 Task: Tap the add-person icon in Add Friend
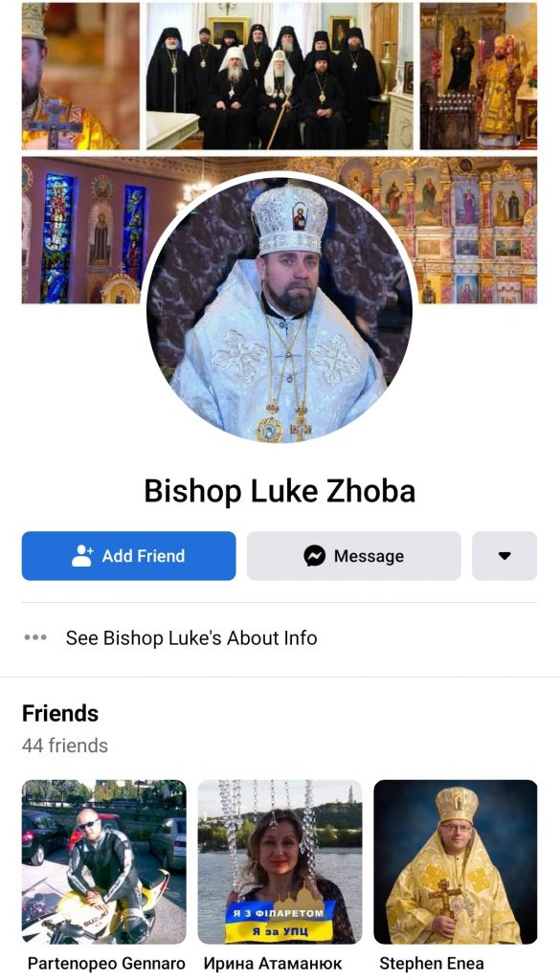82,556
